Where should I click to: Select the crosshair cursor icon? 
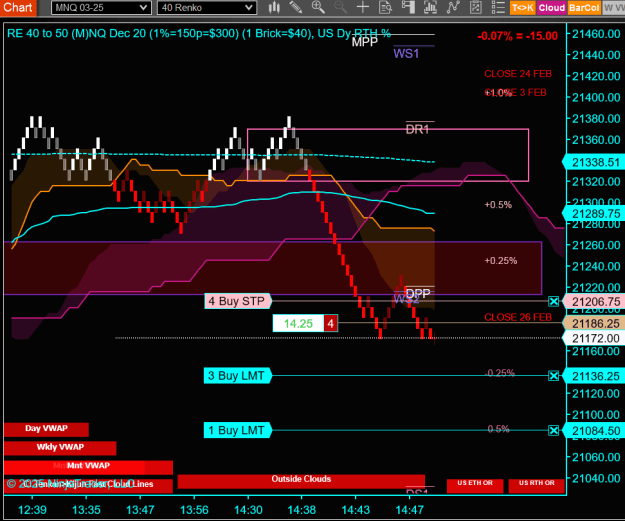[x=363, y=7]
